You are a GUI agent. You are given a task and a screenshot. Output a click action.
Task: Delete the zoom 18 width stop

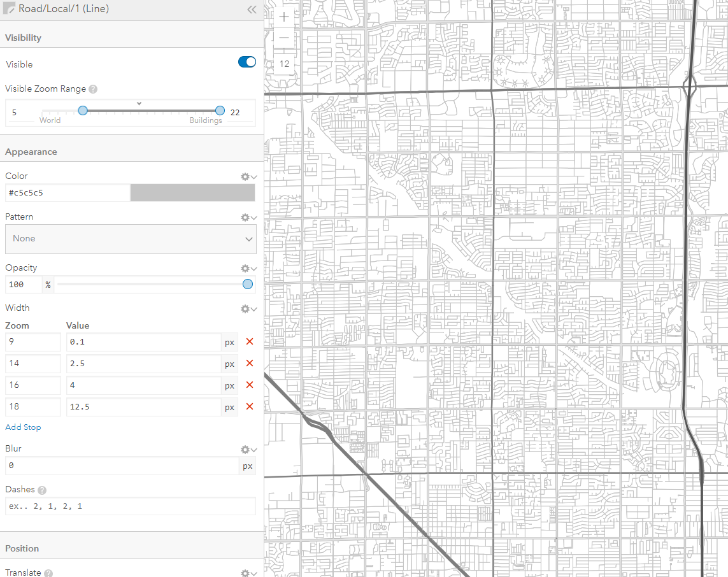(249, 406)
